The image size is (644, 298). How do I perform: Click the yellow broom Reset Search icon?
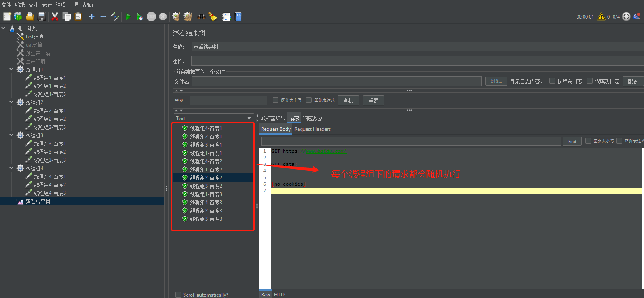coord(213,16)
